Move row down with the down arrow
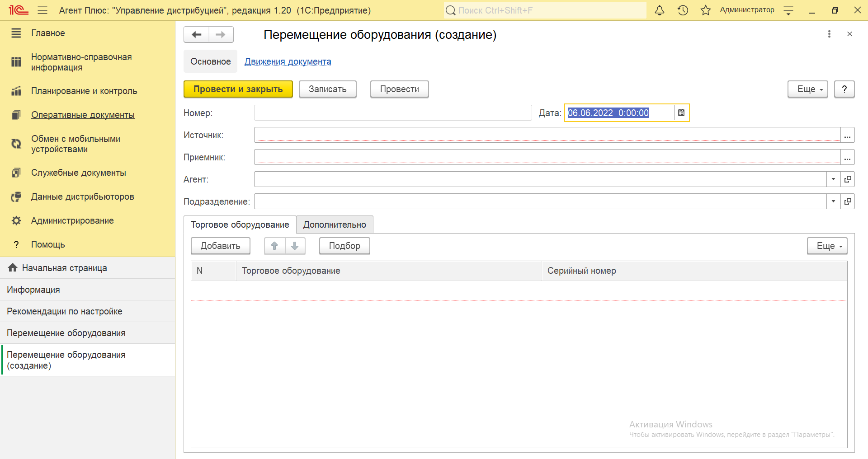The image size is (868, 459). click(295, 246)
